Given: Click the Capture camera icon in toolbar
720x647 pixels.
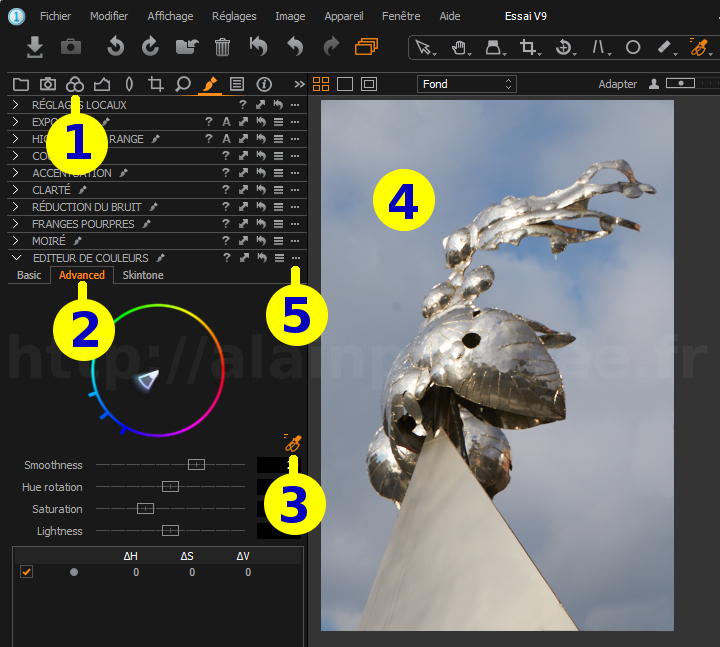Looking at the screenshot, I should (71, 47).
